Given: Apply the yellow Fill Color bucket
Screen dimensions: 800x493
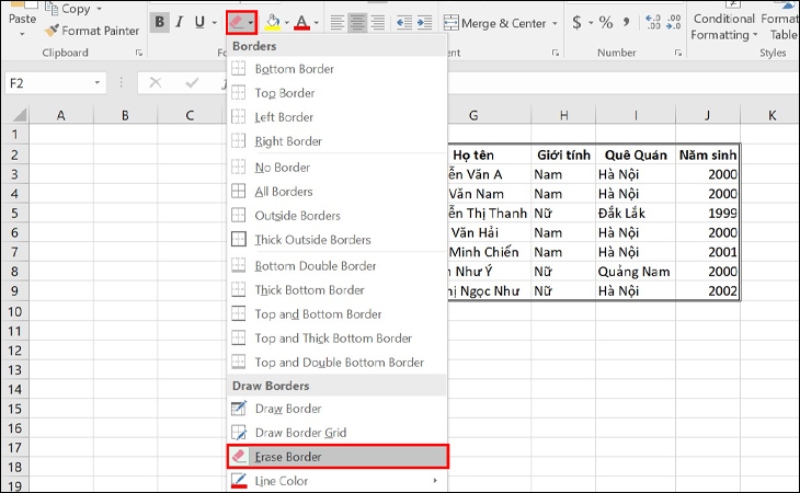Looking at the screenshot, I should point(272,22).
